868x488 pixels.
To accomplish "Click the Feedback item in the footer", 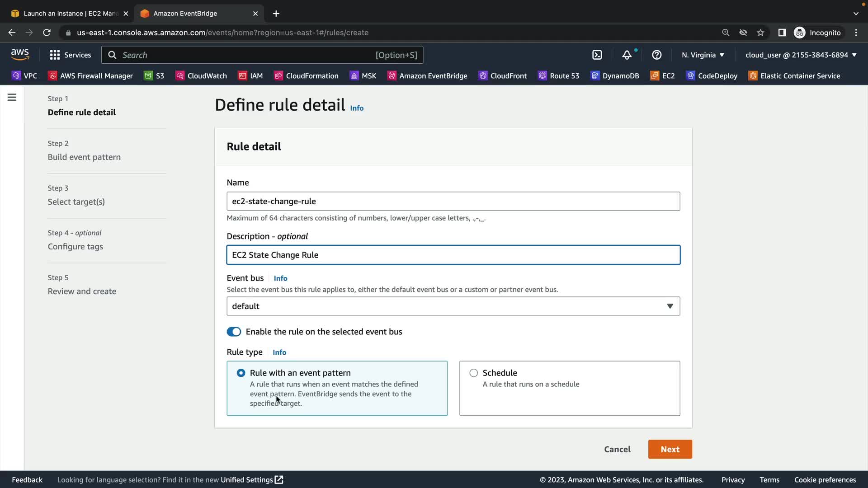I will (x=27, y=480).
